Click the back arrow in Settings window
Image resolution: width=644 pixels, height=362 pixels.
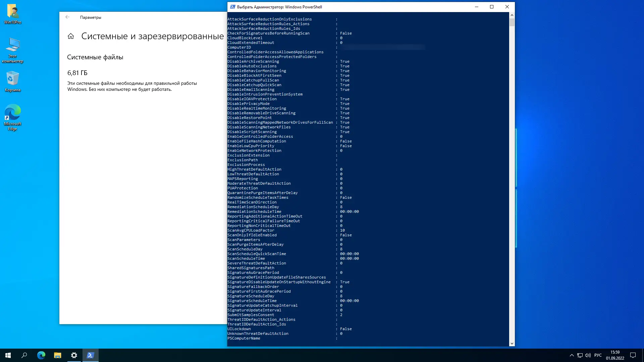point(67,17)
